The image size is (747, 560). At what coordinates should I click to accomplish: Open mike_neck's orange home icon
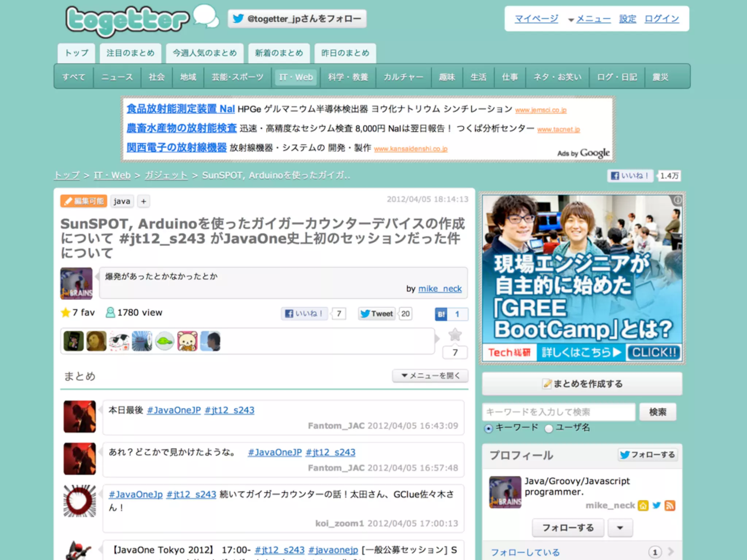tap(643, 505)
